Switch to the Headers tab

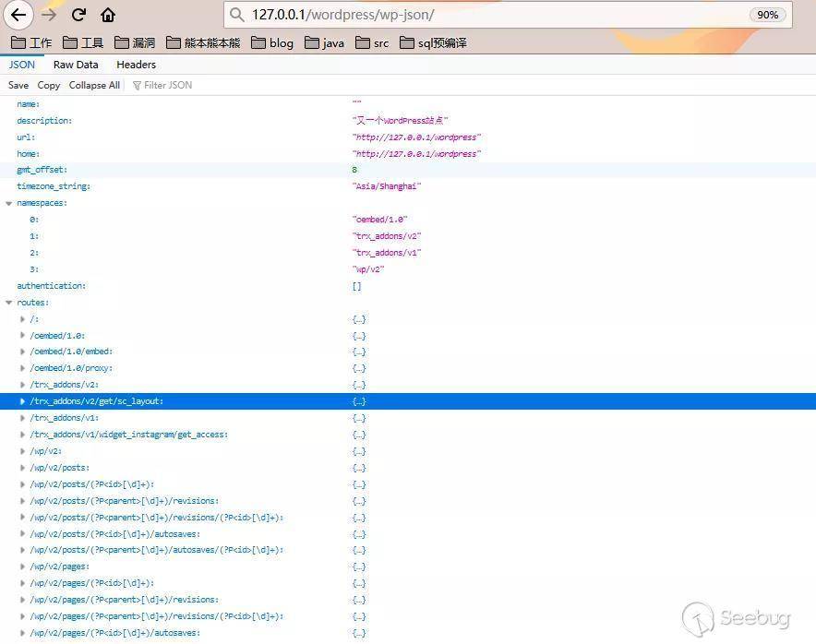136,65
